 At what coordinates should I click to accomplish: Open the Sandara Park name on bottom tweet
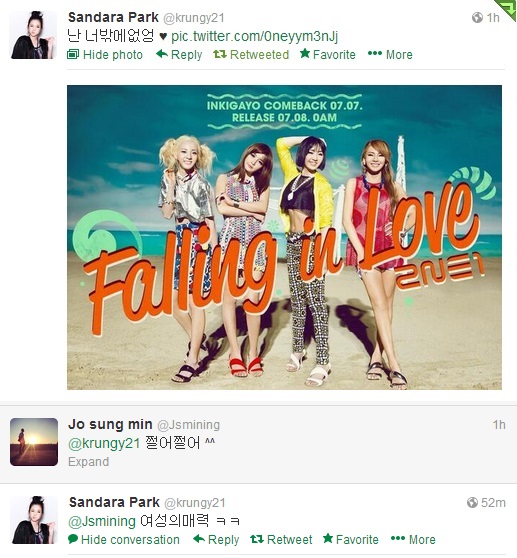click(114, 502)
